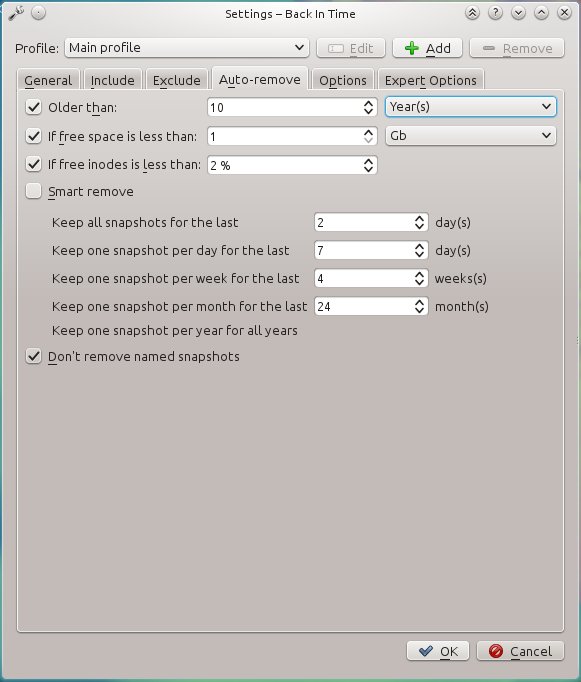Screen dimensions: 581x682
Task: Click the maximize up-arrow title bar button
Action: [x=541, y=13]
